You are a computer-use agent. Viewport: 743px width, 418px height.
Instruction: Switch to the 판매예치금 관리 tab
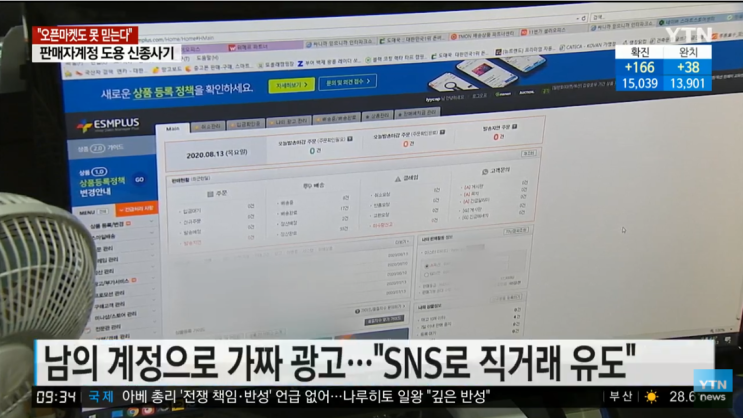[x=417, y=113]
